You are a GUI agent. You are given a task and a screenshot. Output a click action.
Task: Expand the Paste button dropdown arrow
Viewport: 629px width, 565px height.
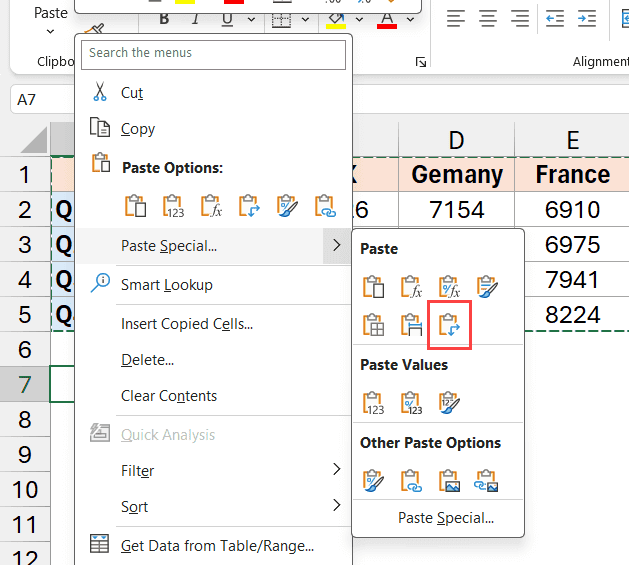point(51,32)
